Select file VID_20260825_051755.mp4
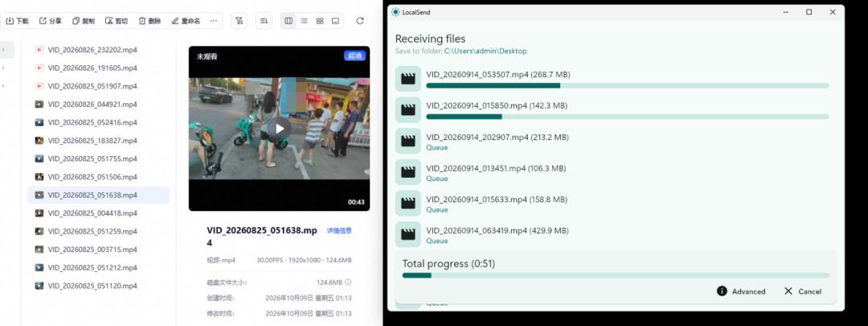The width and height of the screenshot is (868, 326). tap(99, 159)
